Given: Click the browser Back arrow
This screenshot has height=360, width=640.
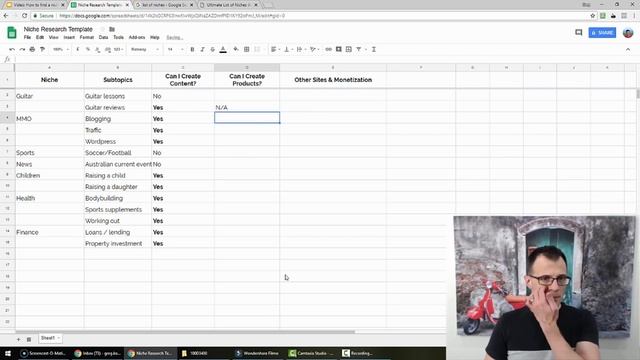Looking at the screenshot, I should coord(6,16).
